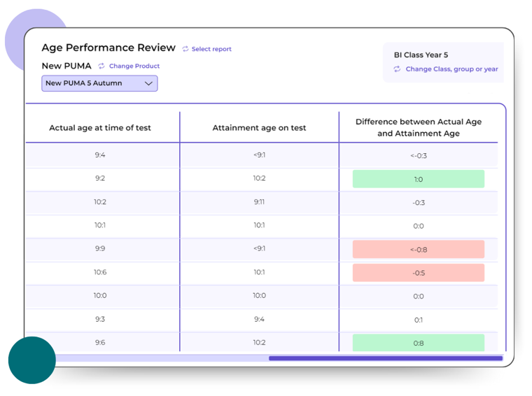Click the swap icon beside Change Class, group or year
Image resolution: width=532 pixels, height=396 pixels.
(397, 69)
